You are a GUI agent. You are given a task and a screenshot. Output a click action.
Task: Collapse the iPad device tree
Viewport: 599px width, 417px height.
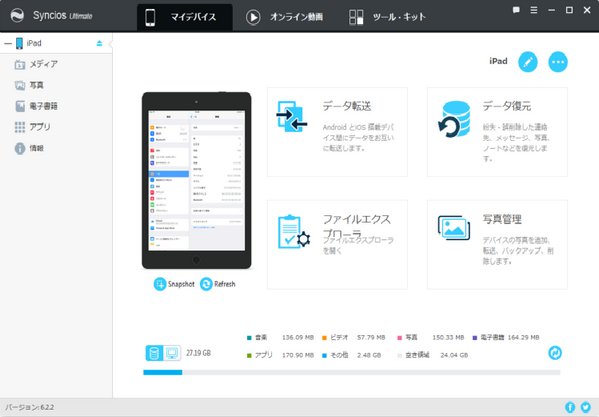click(8, 44)
